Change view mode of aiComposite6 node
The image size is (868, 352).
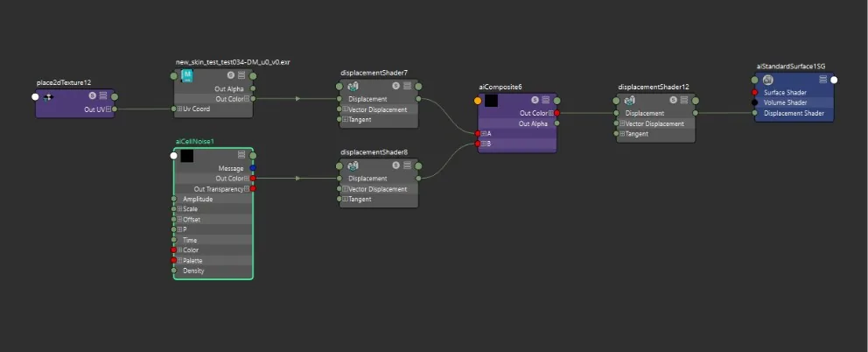coord(546,100)
